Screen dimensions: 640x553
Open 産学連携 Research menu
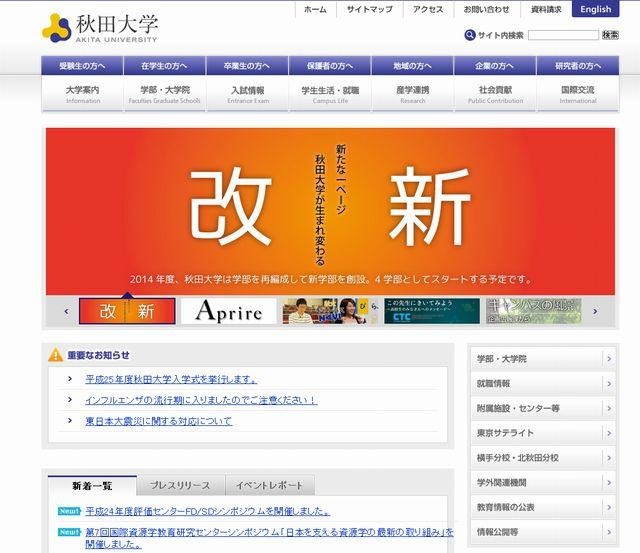tap(413, 94)
